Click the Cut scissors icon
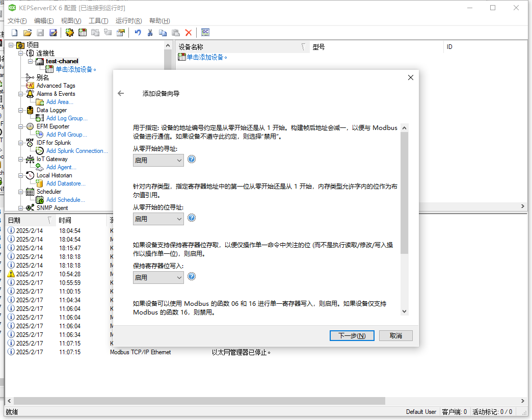532x420 pixels. point(150,33)
